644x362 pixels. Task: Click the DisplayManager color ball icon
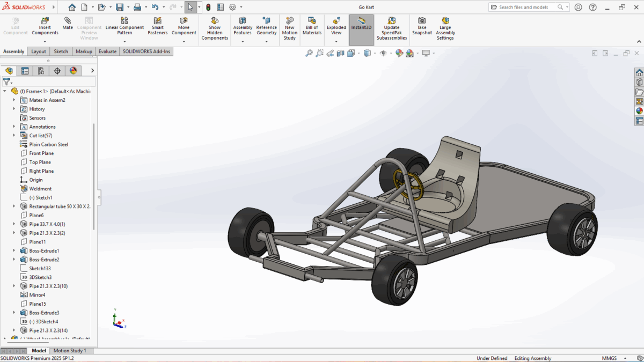pyautogui.click(x=74, y=71)
